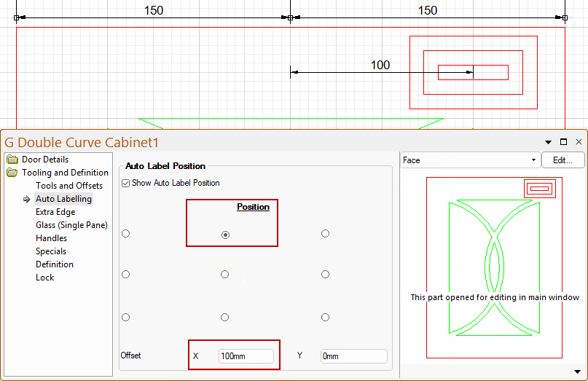Select Extra Edge in the tree

coord(55,212)
